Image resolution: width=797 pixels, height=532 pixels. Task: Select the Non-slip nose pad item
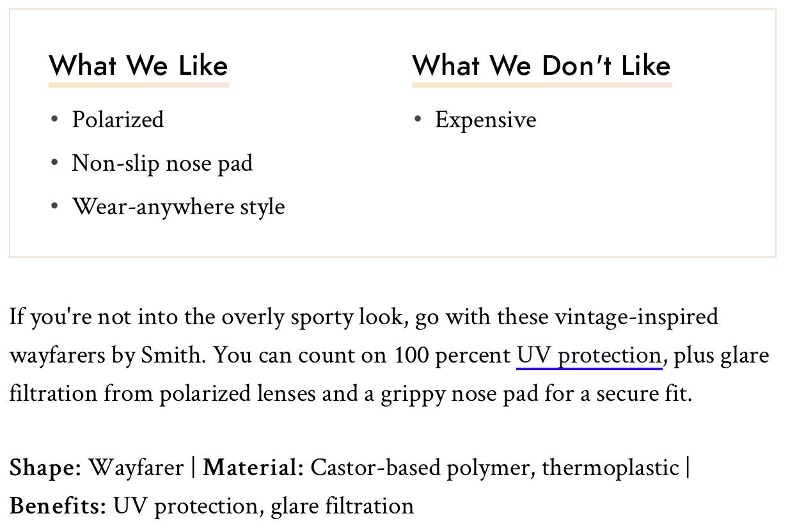pos(162,163)
